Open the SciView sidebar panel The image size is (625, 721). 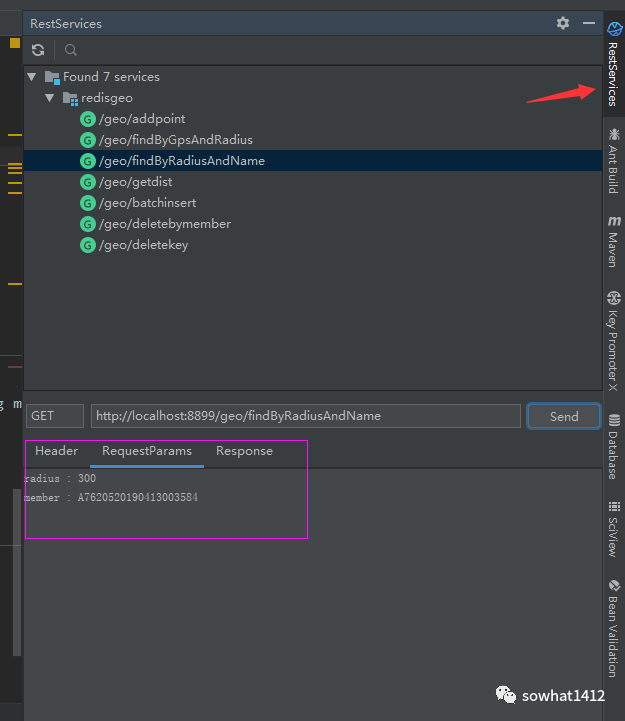(x=613, y=528)
